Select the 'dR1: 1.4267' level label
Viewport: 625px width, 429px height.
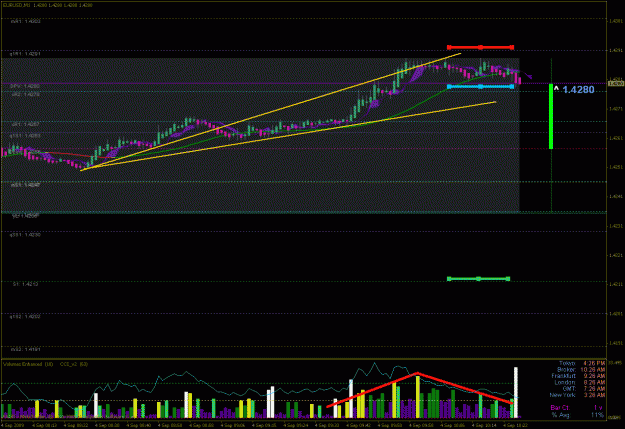(x=25, y=124)
